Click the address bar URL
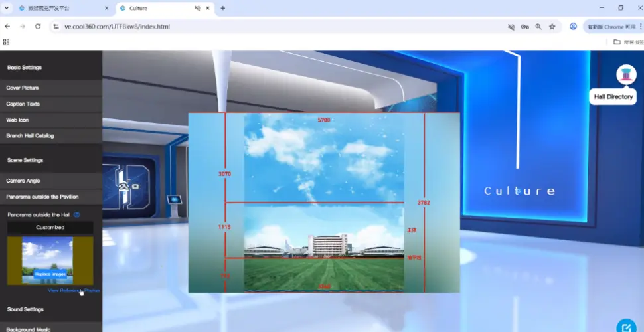 117,27
